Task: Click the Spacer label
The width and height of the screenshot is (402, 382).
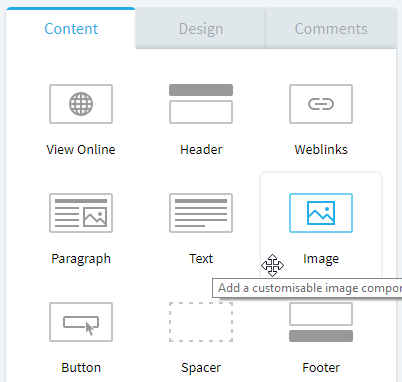Action: (x=201, y=368)
